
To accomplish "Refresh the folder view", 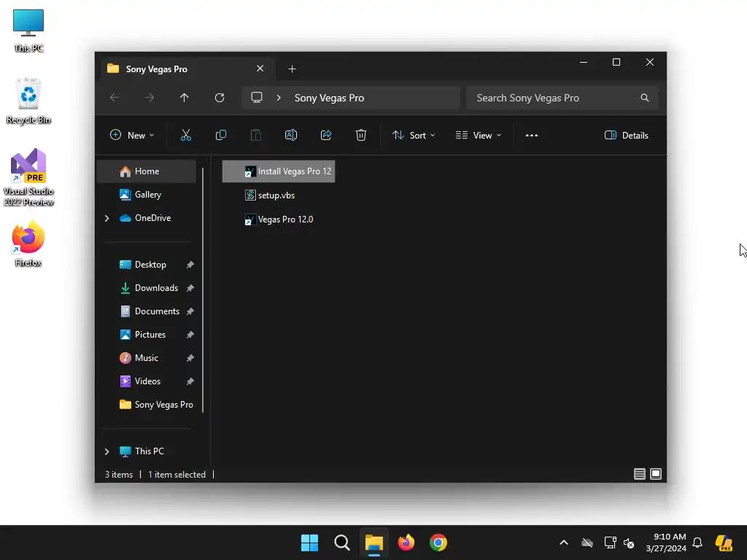I will point(220,98).
